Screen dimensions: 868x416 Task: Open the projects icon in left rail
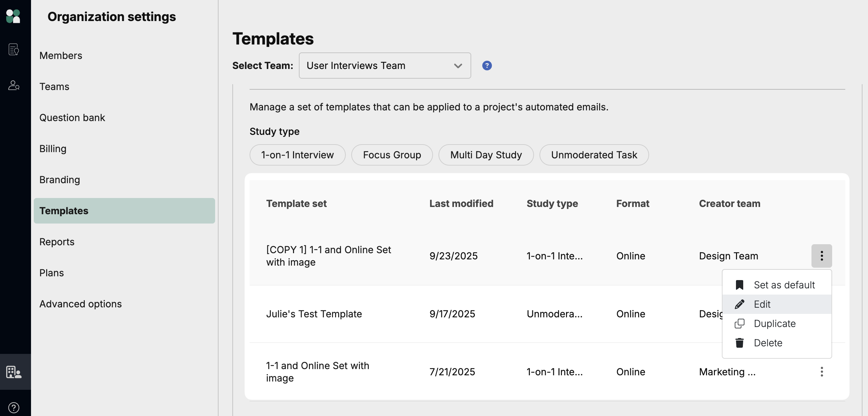[13, 49]
